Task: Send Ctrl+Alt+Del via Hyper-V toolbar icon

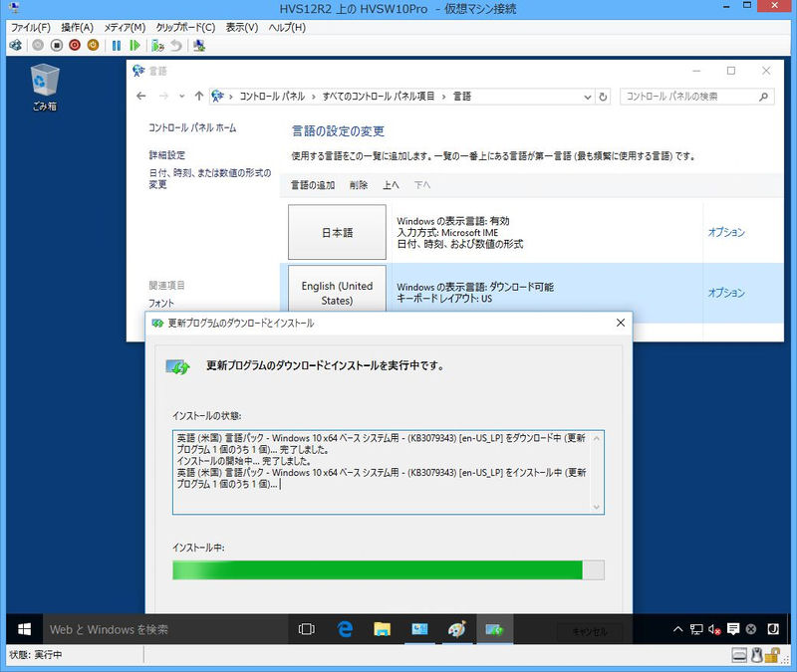Action: click(16, 45)
